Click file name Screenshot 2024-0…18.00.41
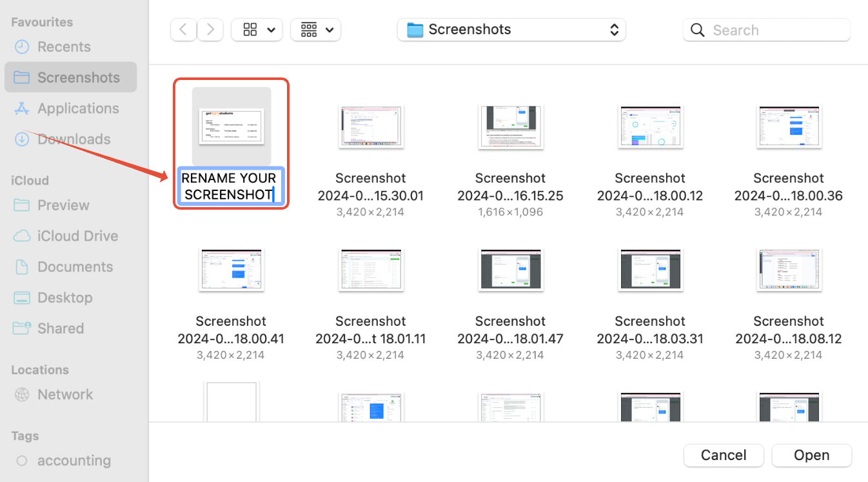Viewport: 868px width, 482px height. tap(231, 330)
